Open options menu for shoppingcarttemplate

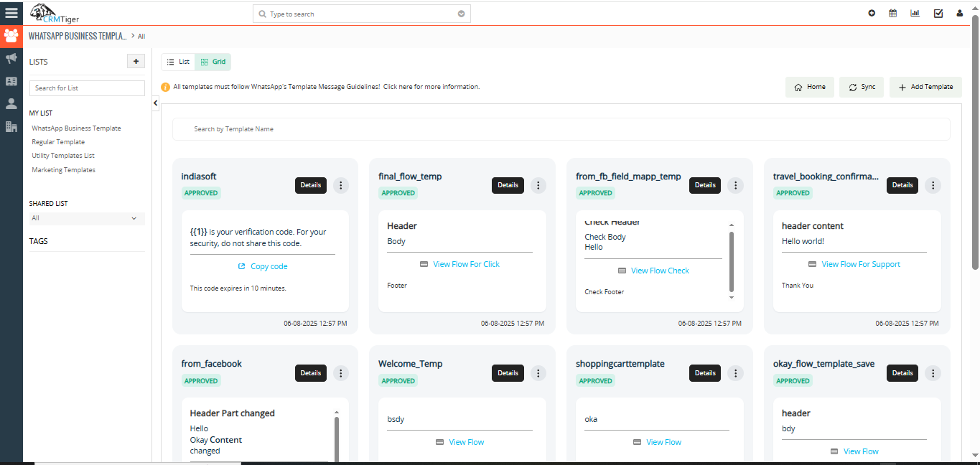coord(735,373)
